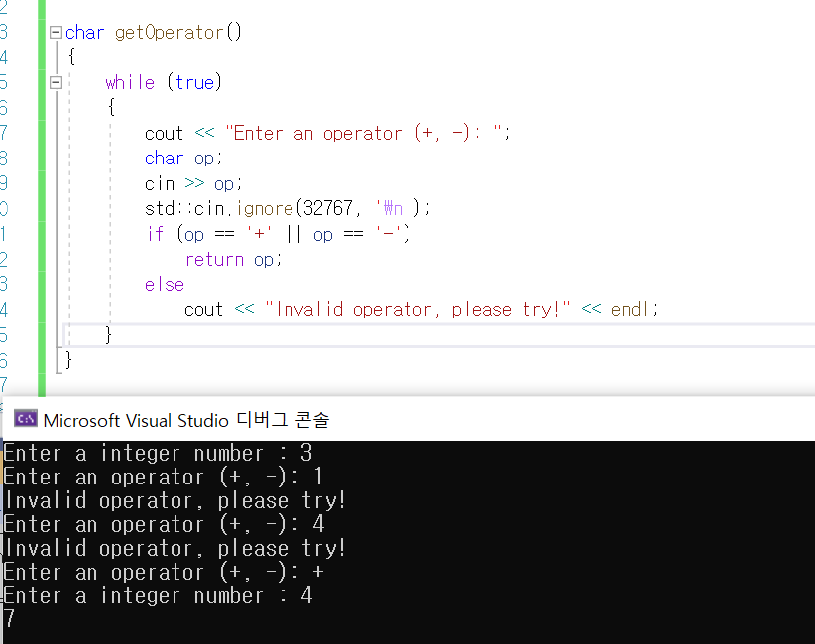Click the 'return op;' statement
The width and height of the screenshot is (815, 644).
(x=233, y=260)
